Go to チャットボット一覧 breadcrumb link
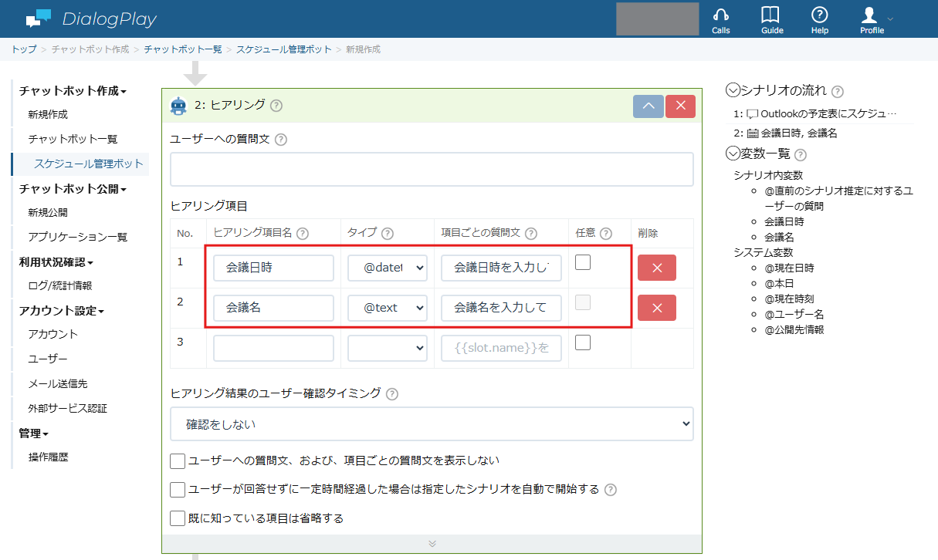Viewport: 938px width, 560px height. click(x=183, y=49)
